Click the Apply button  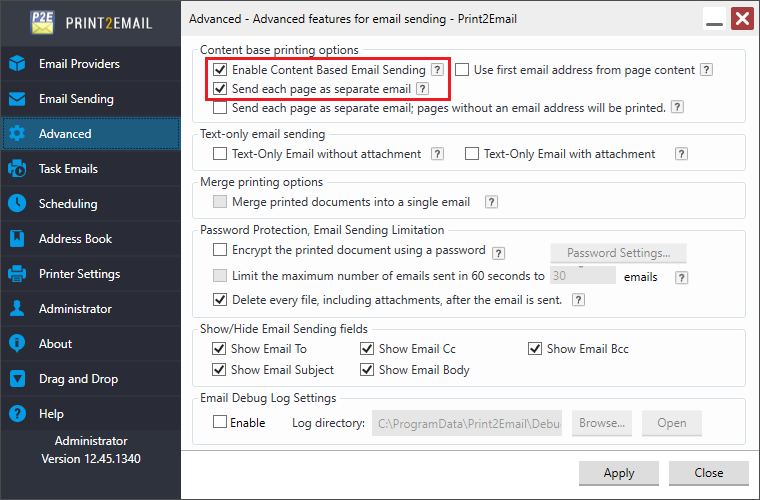(x=619, y=473)
